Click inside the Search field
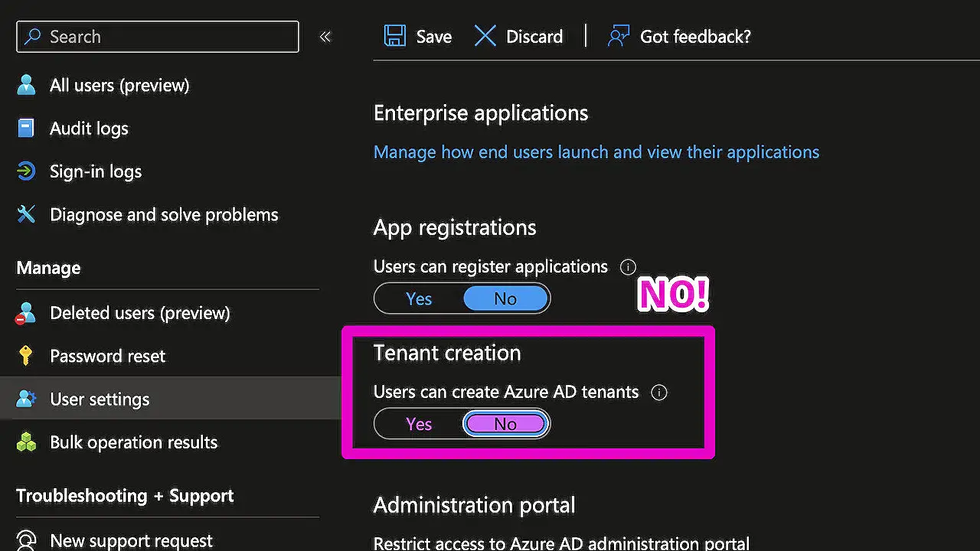The height and width of the screenshot is (551, 980). [x=157, y=36]
